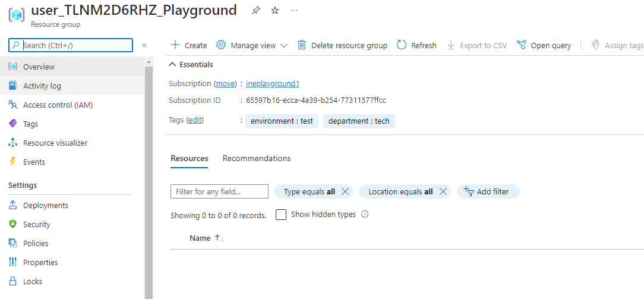Click the Add filter button

pos(488,191)
